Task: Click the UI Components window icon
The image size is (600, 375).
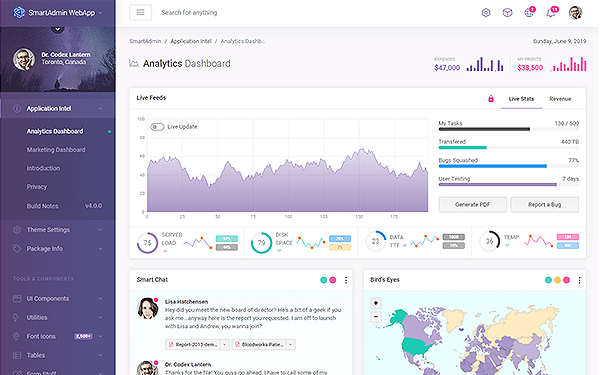Action: coord(17,298)
